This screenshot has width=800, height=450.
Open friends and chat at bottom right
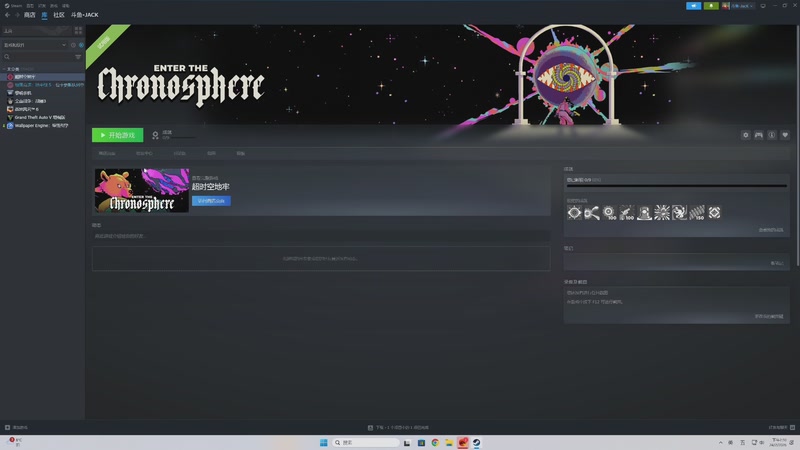click(x=782, y=428)
